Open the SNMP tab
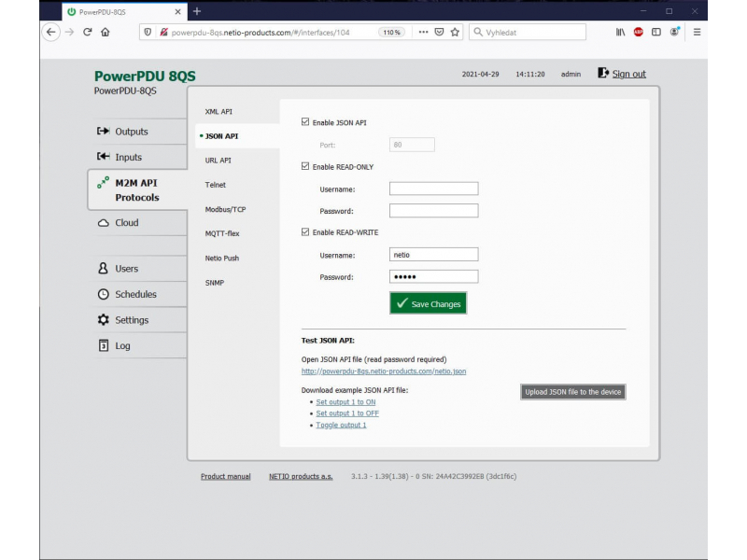747x560 pixels. 215,283
